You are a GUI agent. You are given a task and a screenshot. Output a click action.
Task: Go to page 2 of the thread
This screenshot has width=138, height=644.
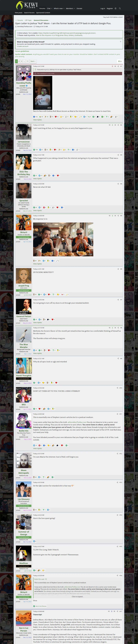tap(19, 61)
